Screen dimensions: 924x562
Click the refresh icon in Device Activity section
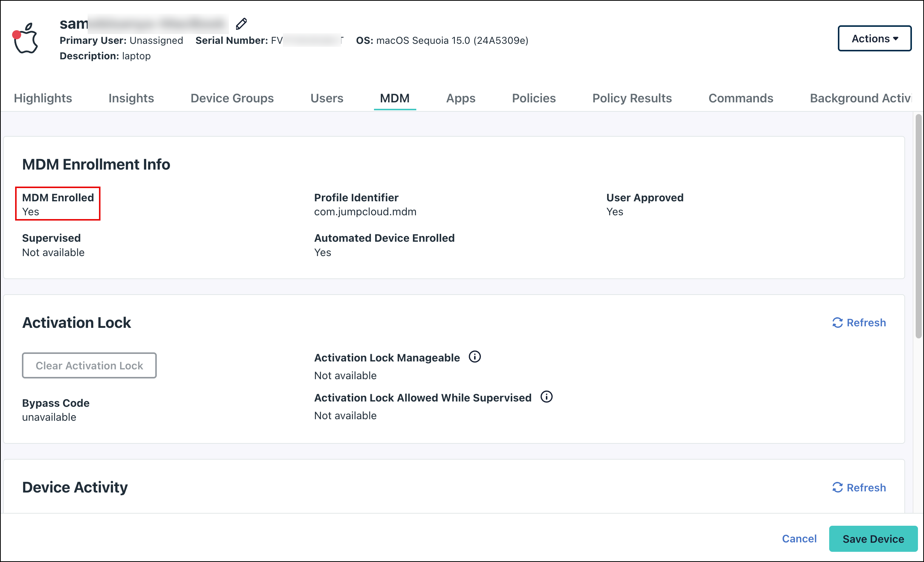(837, 488)
